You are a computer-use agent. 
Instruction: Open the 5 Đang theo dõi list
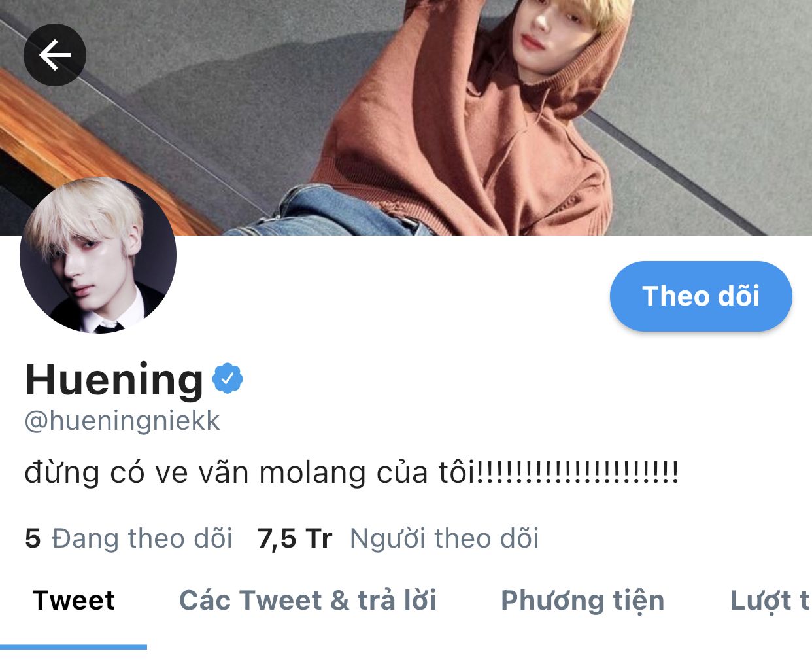coord(129,538)
